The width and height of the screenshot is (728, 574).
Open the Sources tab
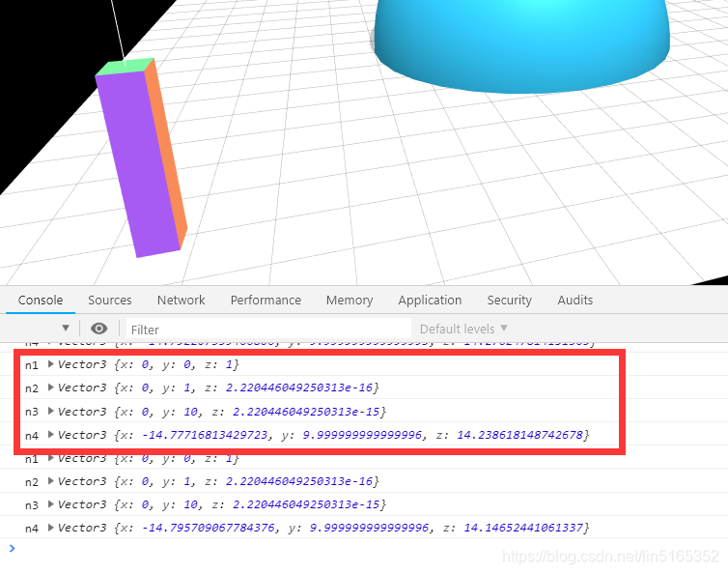(110, 301)
